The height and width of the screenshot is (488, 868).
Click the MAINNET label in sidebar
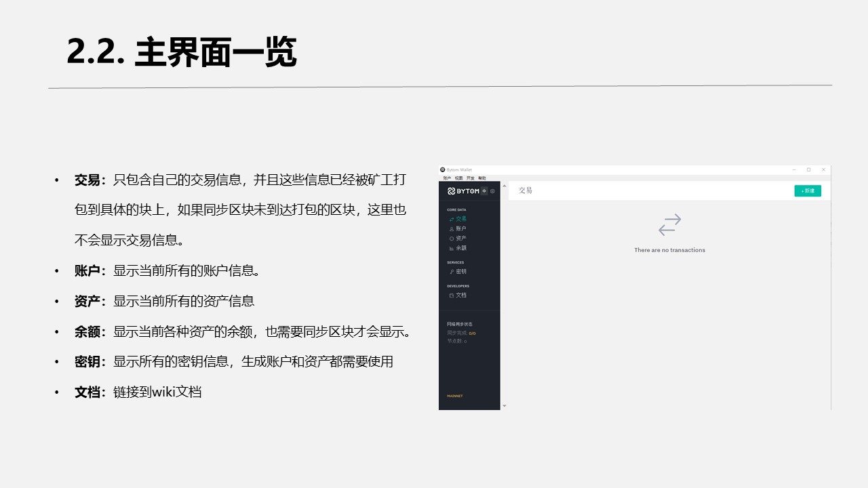click(x=455, y=396)
